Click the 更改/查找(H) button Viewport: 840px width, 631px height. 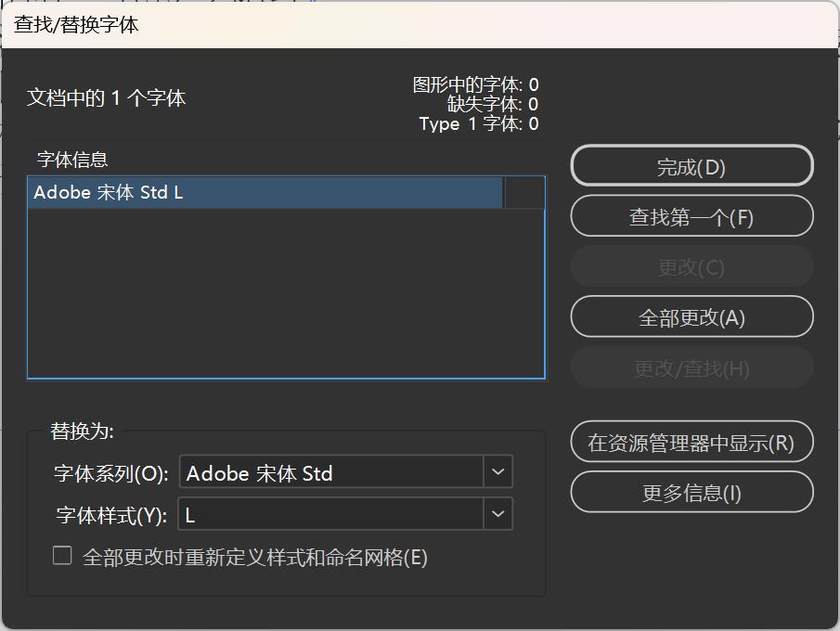(691, 367)
